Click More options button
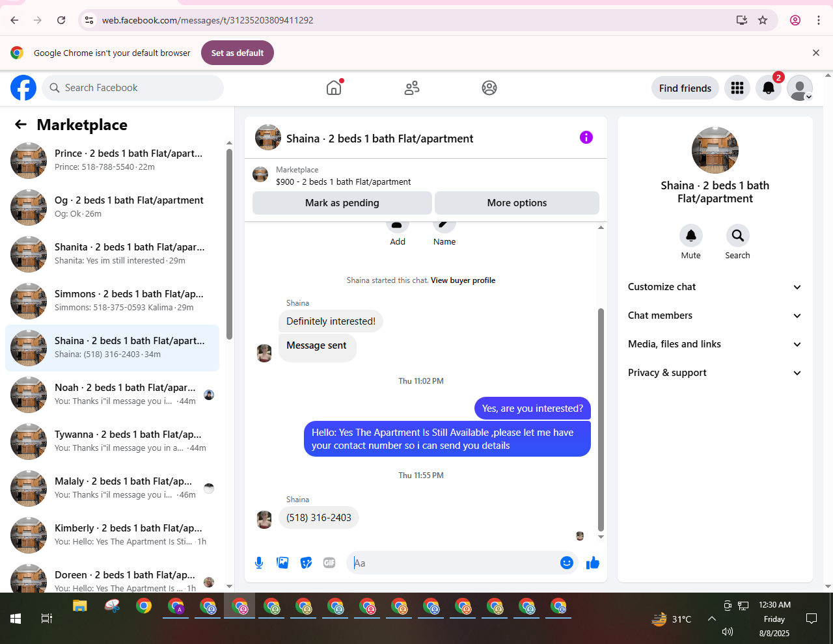833x644 pixels. (x=517, y=203)
